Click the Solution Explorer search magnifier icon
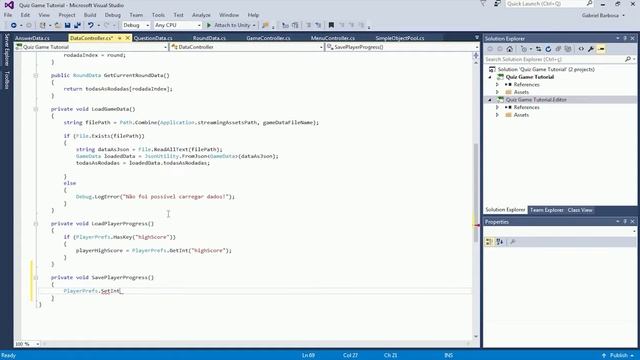 click(x=628, y=59)
